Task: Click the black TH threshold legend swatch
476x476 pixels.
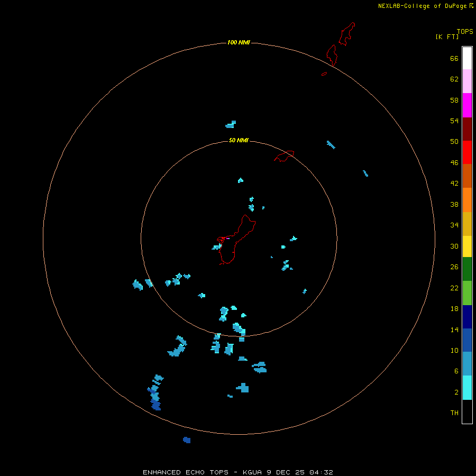Action: pos(467,411)
